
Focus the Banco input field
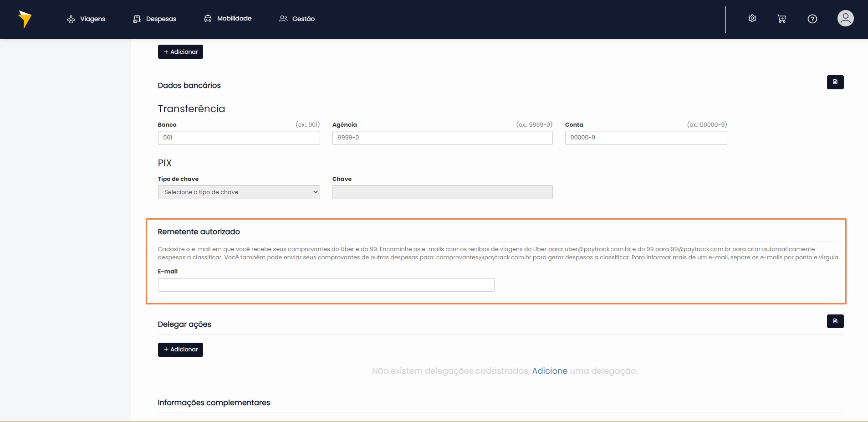pyautogui.click(x=239, y=138)
